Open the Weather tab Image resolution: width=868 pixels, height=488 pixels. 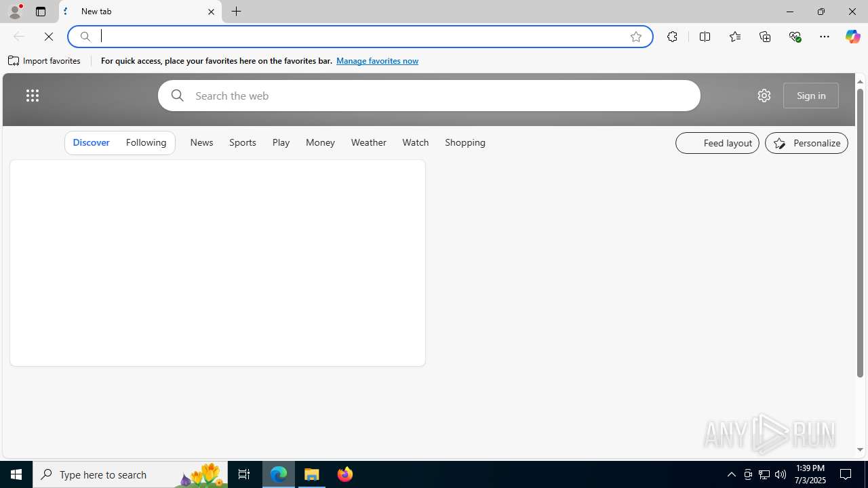pyautogui.click(x=369, y=142)
